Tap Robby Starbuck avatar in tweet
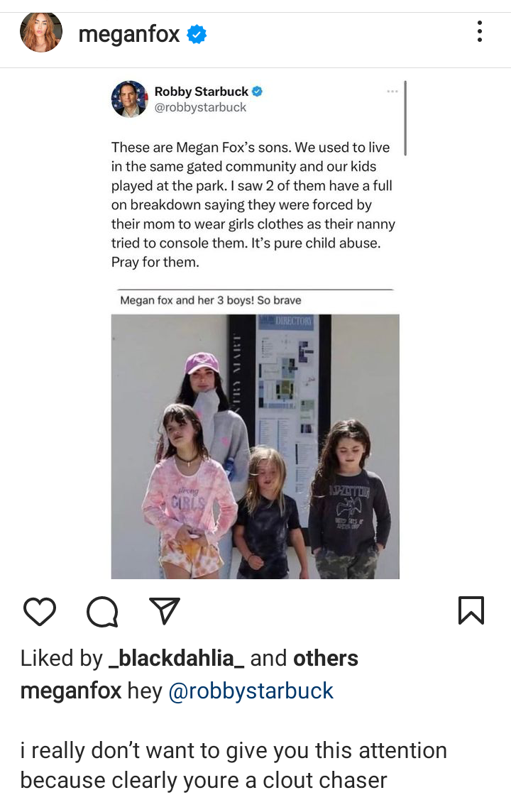Viewport: 511px width, 812px height. coord(129,99)
